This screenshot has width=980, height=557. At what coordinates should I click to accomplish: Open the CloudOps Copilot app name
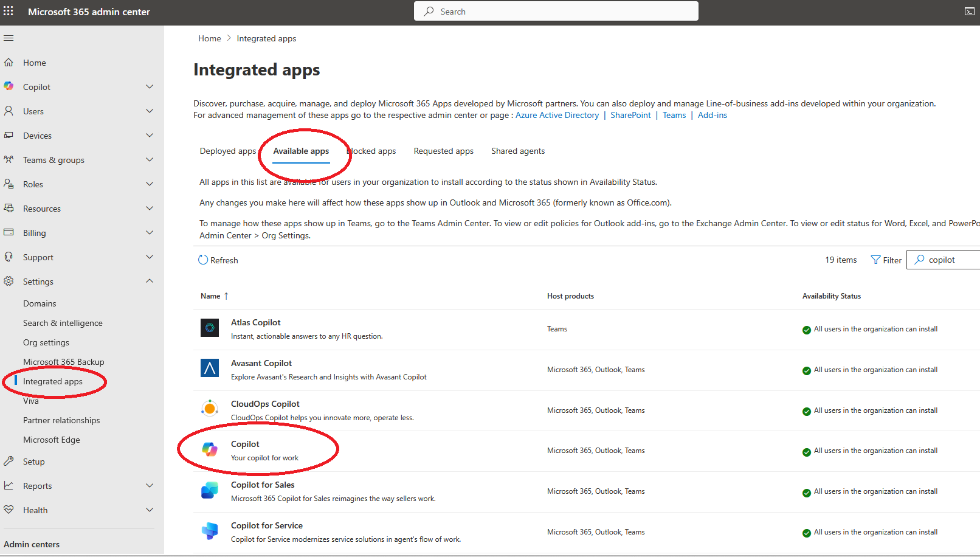click(265, 404)
